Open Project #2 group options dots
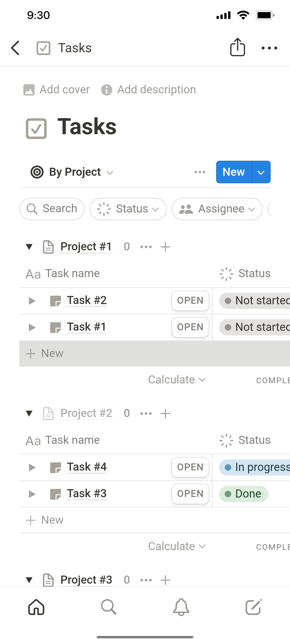 [x=146, y=413]
